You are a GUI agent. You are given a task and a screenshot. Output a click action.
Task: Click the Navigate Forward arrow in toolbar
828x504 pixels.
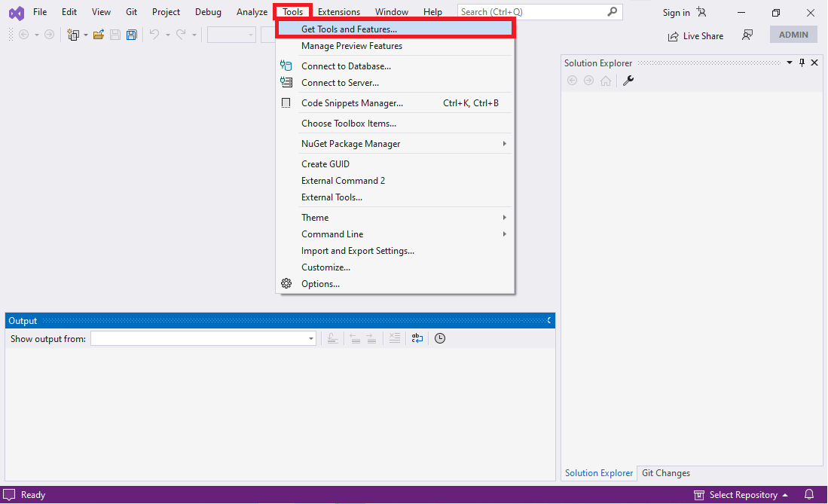49,35
